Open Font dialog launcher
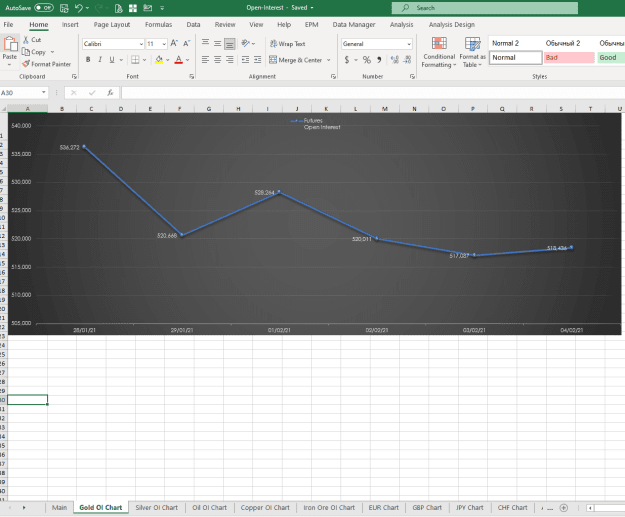Image resolution: width=625 pixels, height=517 pixels. point(192,77)
